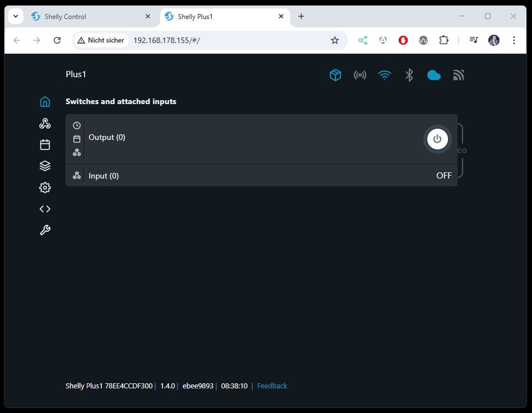Screen dimensions: 532x413
Task: Open the Chrome three-dot menu
Action: point(514,40)
